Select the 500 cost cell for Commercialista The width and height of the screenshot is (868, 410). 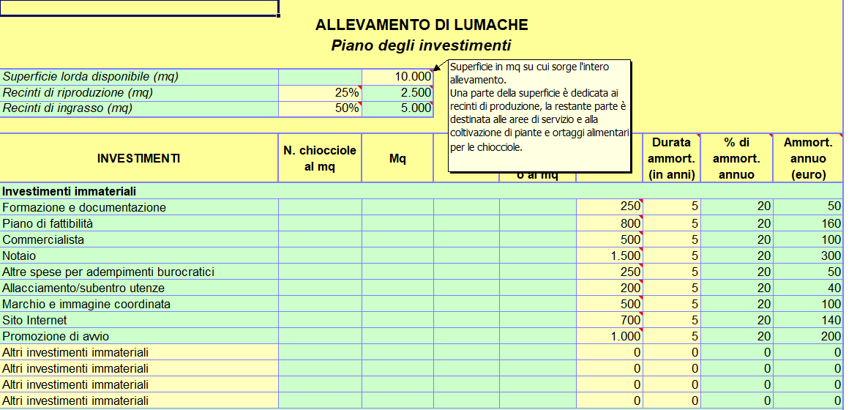[609, 240]
